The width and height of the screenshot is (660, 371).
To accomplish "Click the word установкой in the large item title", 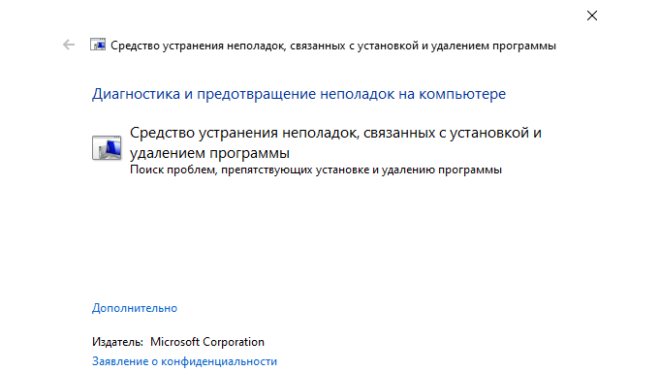I will [x=490, y=133].
